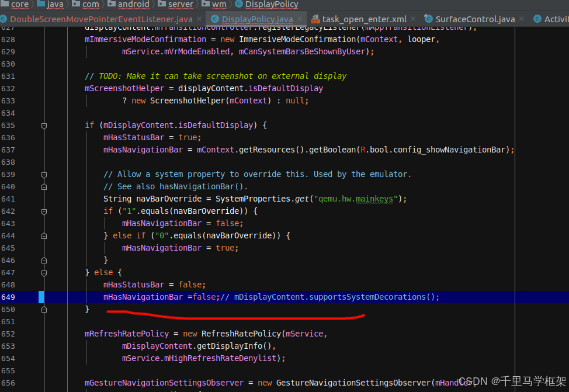Click 'mHasStatusBar' on line 648
Image resolution: width=569 pixels, height=392 pixels.
pyautogui.click(x=134, y=285)
